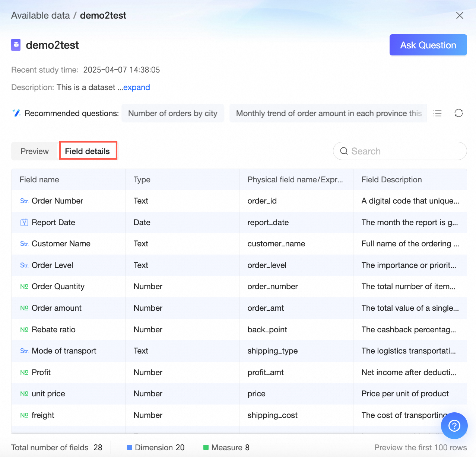Click the recent study time value

(121, 70)
